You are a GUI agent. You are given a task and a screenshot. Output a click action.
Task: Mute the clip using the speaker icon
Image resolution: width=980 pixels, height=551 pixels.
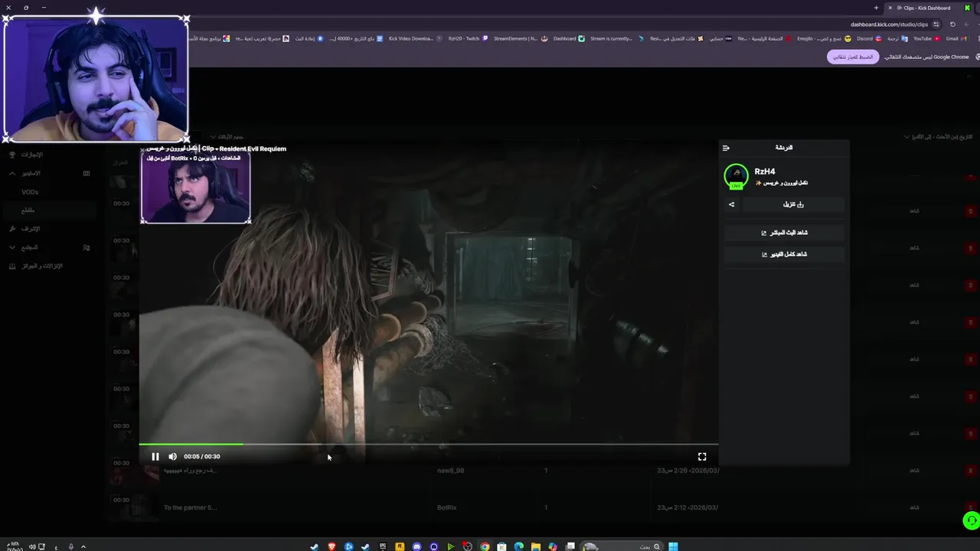click(172, 457)
